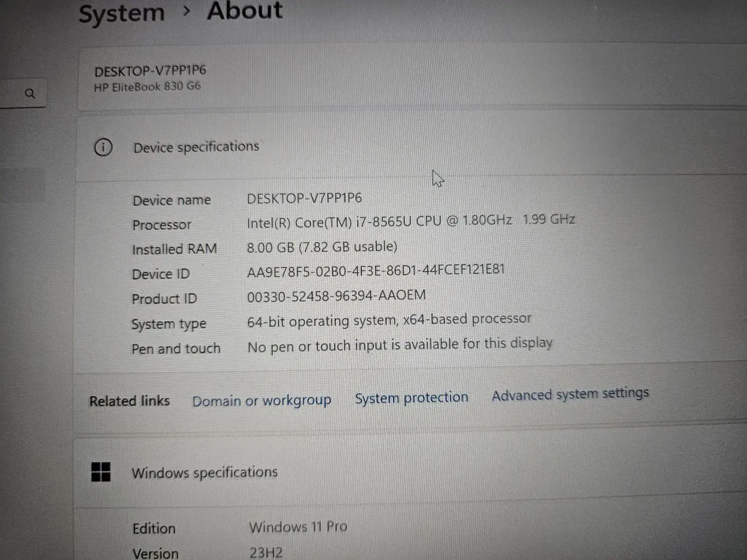Image resolution: width=747 pixels, height=560 pixels.
Task: Click the Windows 11 Pro edition value
Action: (298, 527)
